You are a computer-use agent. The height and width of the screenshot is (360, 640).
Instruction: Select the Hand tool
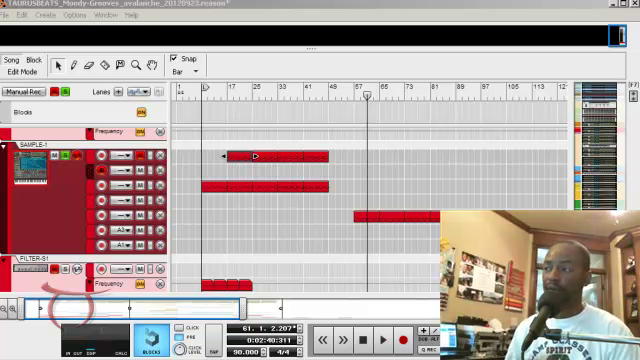tap(152, 65)
